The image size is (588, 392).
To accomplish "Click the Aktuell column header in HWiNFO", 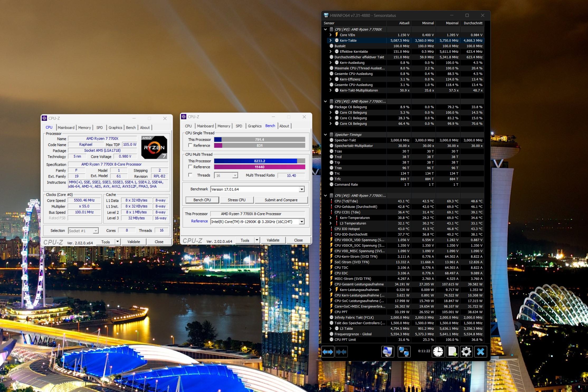I will [x=399, y=23].
